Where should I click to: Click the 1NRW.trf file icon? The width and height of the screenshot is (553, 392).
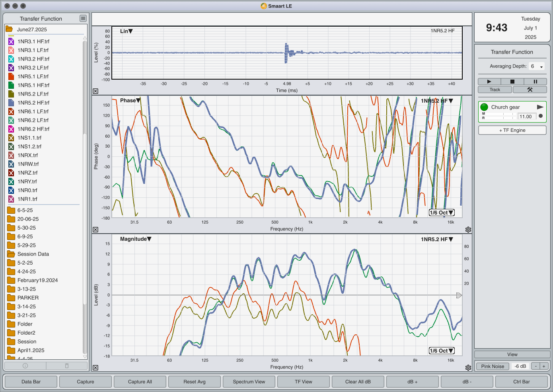pyautogui.click(x=11, y=164)
